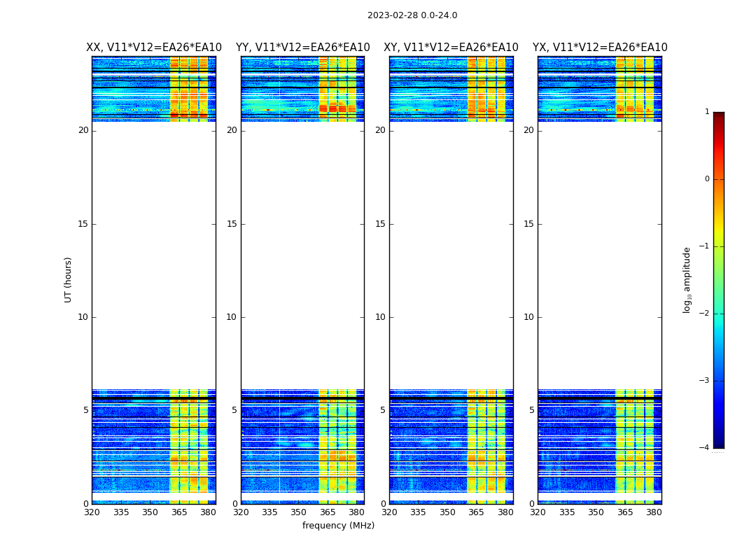This screenshot has height=560, width=735.
Task: Click the YY, V11*V12=EA26*EA10 panel title
Action: [x=303, y=48]
